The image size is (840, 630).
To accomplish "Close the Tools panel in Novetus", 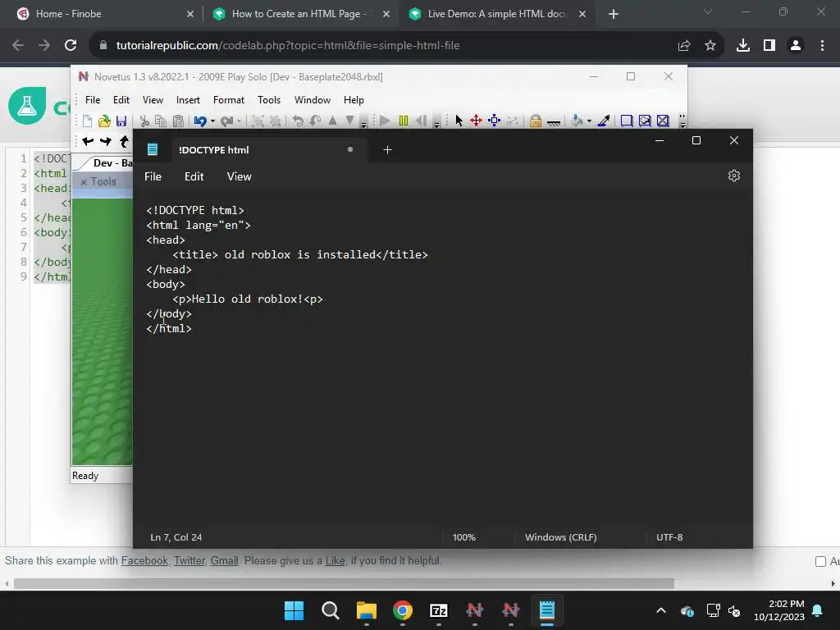I will pyautogui.click(x=84, y=182).
